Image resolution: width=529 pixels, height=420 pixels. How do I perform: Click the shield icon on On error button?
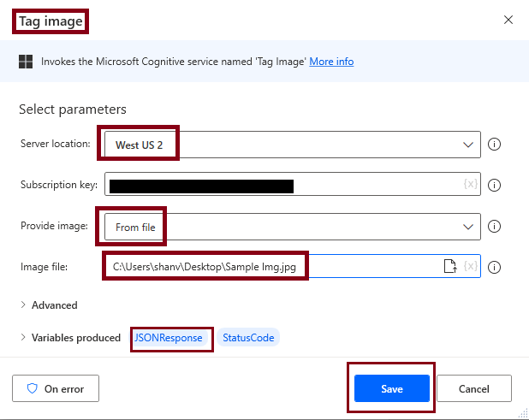(x=33, y=388)
